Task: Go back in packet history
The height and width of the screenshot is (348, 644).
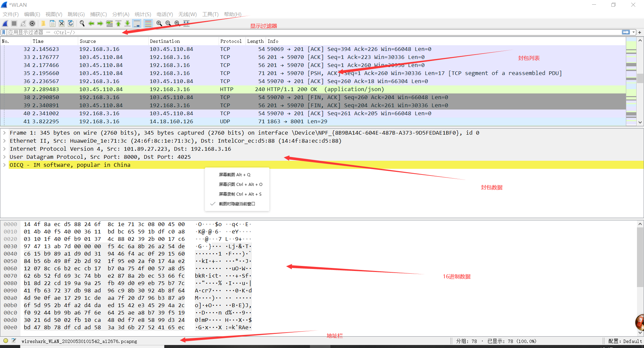Action: point(91,23)
